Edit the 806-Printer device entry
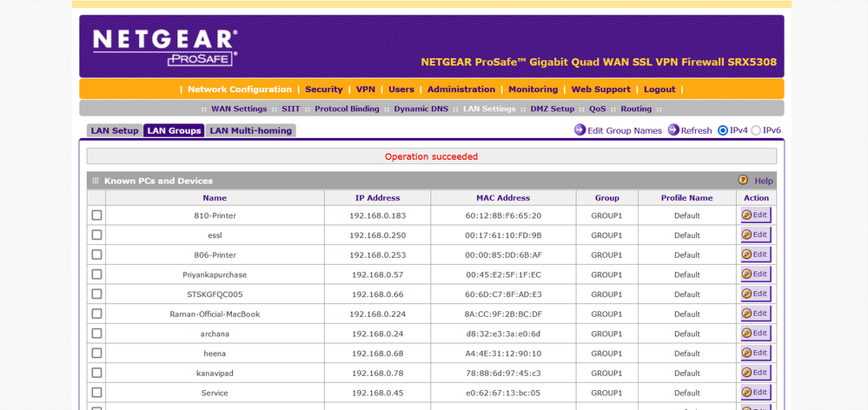 [x=756, y=255]
